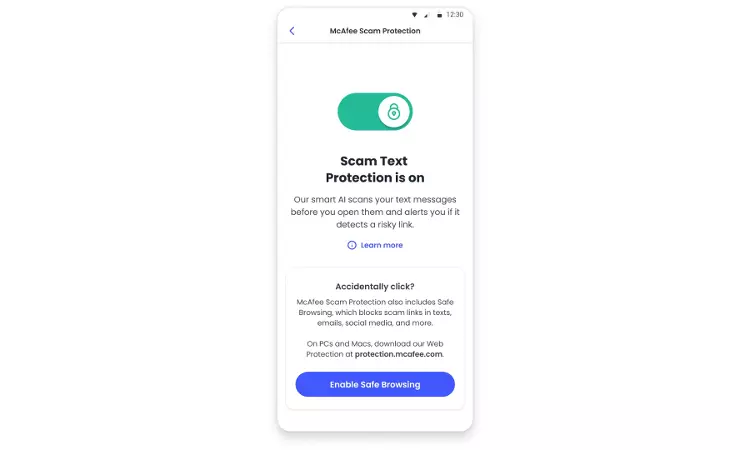Click the Safe Browsing description paragraph
Viewport: 750px width, 450px height.
[x=375, y=313]
